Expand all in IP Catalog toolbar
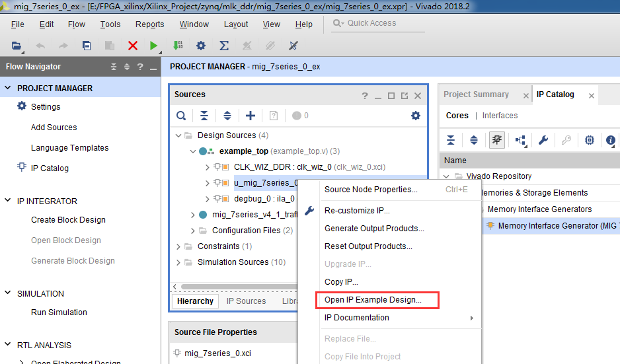 click(x=474, y=140)
